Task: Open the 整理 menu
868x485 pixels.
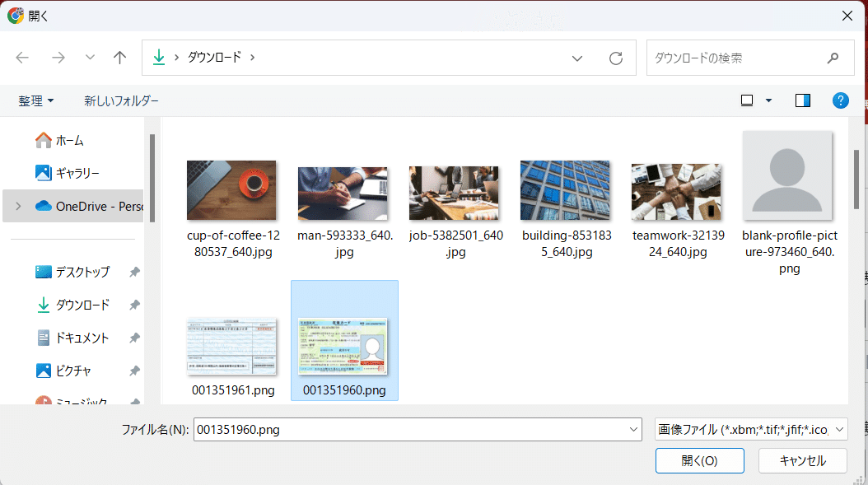Action: (x=36, y=100)
